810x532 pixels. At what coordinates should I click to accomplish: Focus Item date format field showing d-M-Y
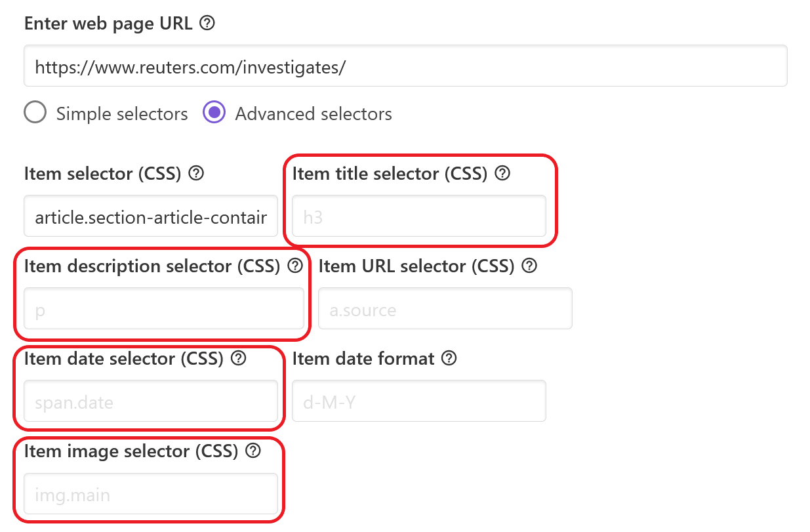(x=419, y=401)
